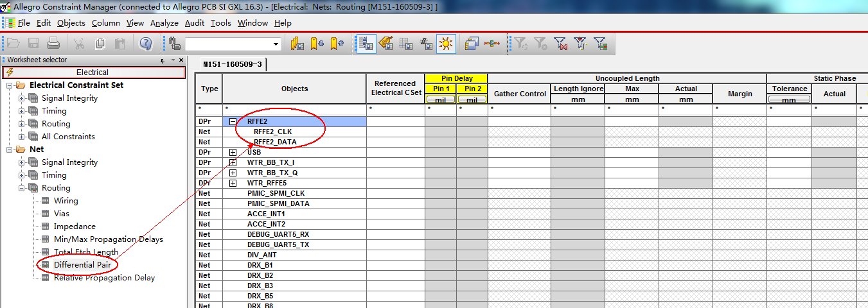Click the Print toolbar icon
Screen dimensions: 868x308
(53, 44)
